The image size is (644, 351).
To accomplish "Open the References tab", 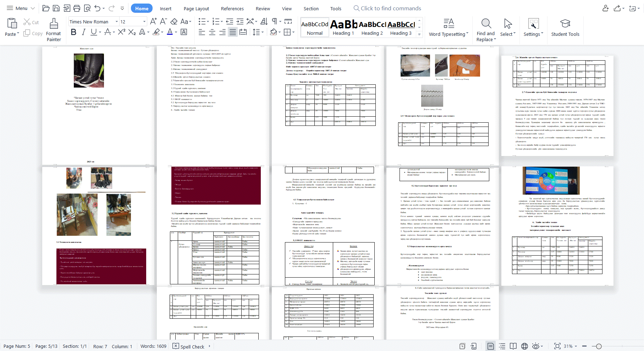I will [232, 9].
